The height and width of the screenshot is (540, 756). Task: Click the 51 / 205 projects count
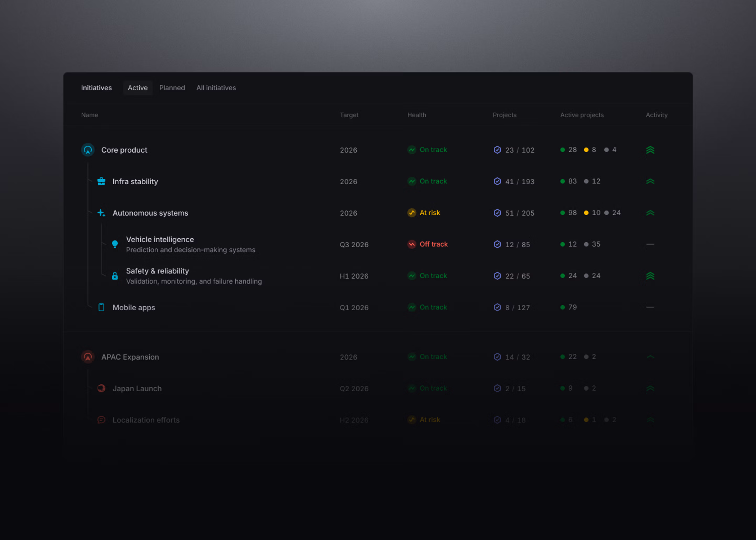pos(520,213)
